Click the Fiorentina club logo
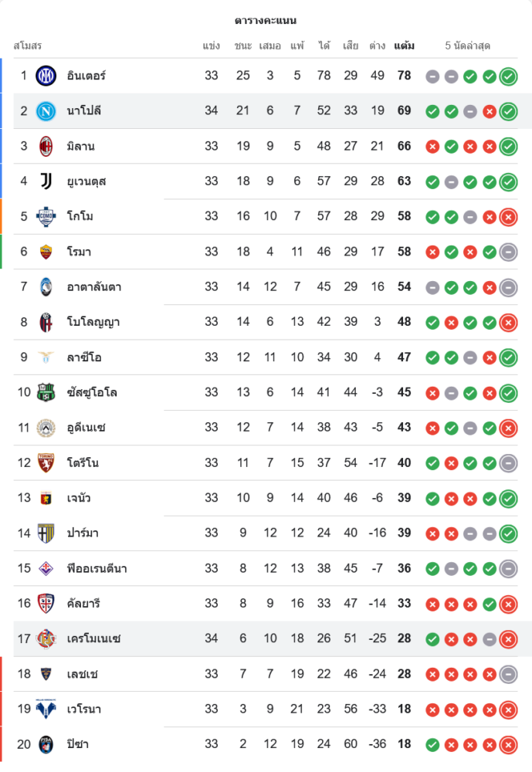 [46, 568]
